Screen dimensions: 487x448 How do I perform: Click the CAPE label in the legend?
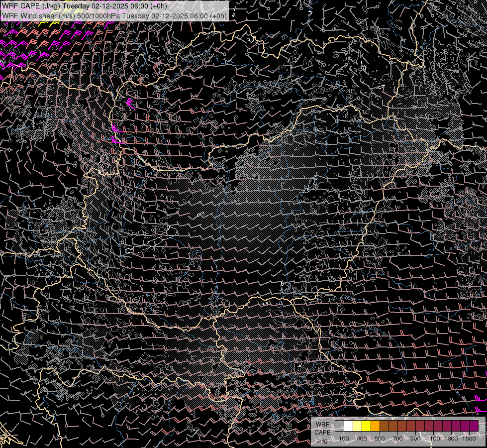click(323, 433)
